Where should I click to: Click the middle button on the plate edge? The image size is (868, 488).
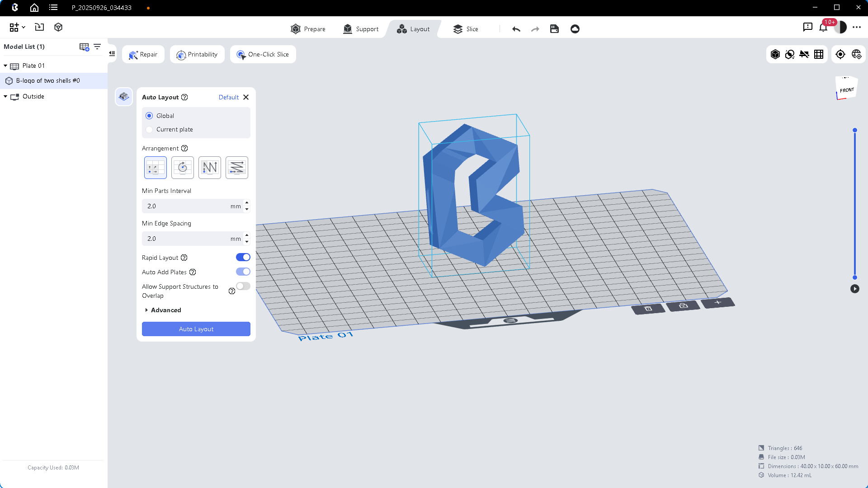coord(683,305)
